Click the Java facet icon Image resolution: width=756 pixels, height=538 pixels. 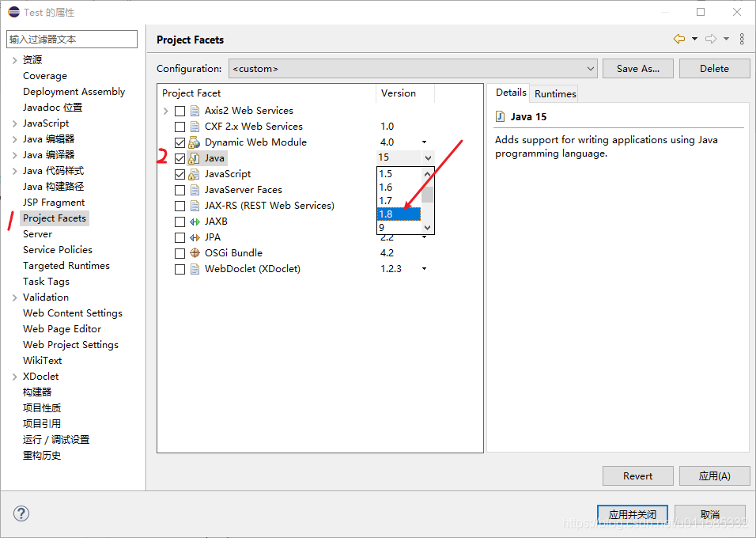(195, 158)
